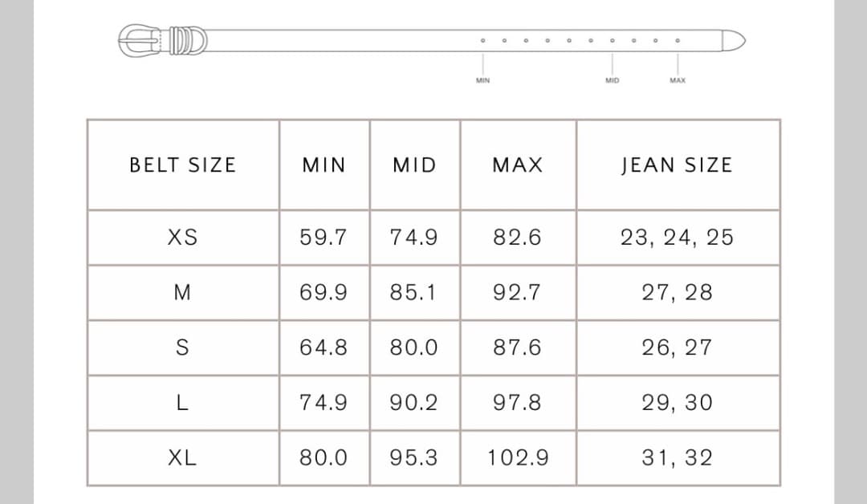Select the 87.6 max value for S
Image resolution: width=867 pixels, height=504 pixels.
coord(518,348)
